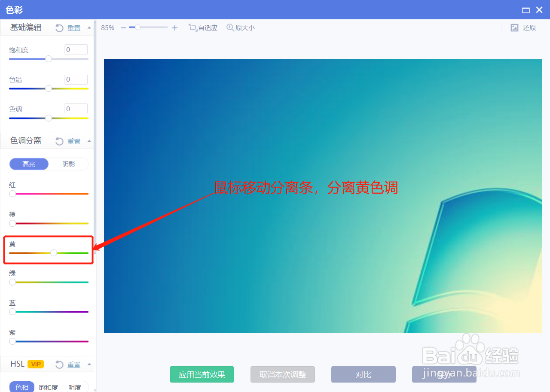This screenshot has width=550, height=392.
Task: Collapse the 基础编辑 section
Action: pos(89,27)
